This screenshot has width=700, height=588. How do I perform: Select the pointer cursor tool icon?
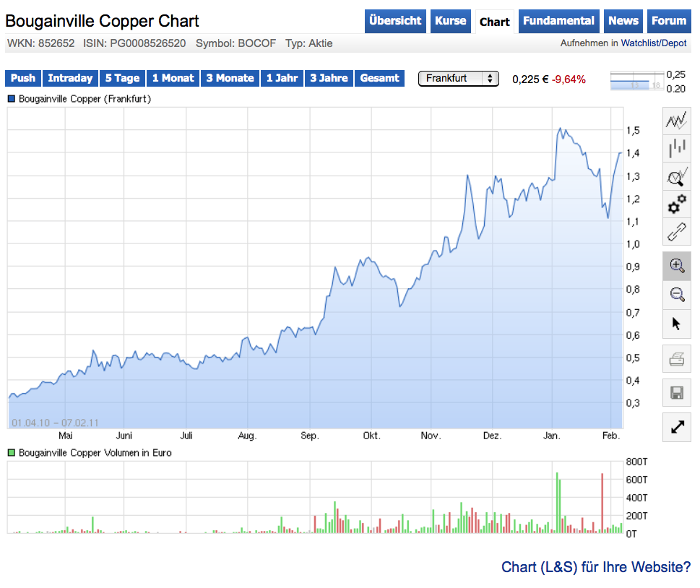click(x=676, y=323)
